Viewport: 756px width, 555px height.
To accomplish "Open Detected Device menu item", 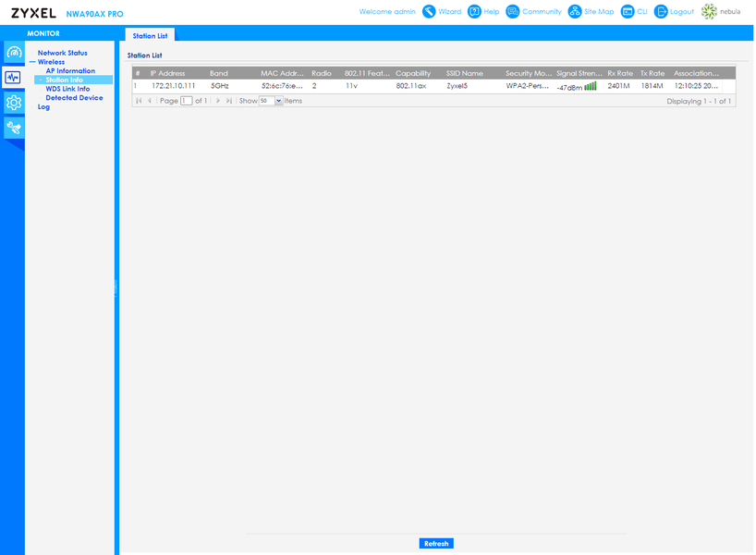I will tap(74, 98).
